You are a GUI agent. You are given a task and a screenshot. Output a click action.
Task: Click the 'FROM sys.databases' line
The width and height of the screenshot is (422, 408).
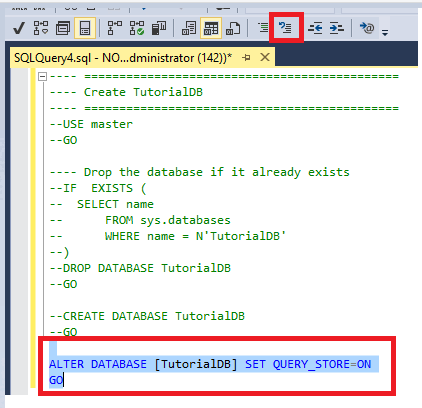[140, 220]
